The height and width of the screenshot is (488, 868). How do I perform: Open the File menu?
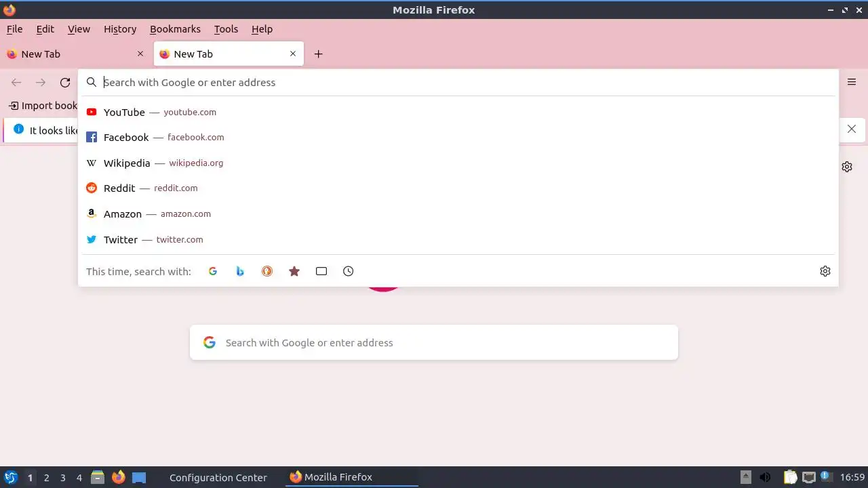coord(14,29)
